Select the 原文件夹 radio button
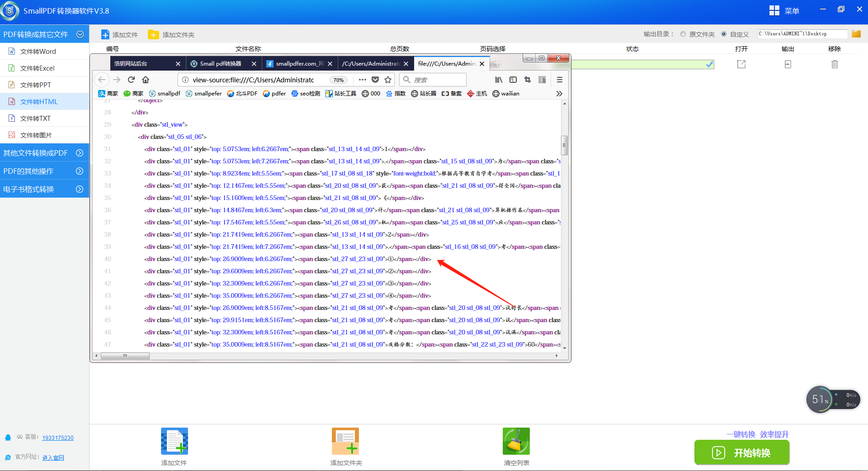 click(x=683, y=34)
